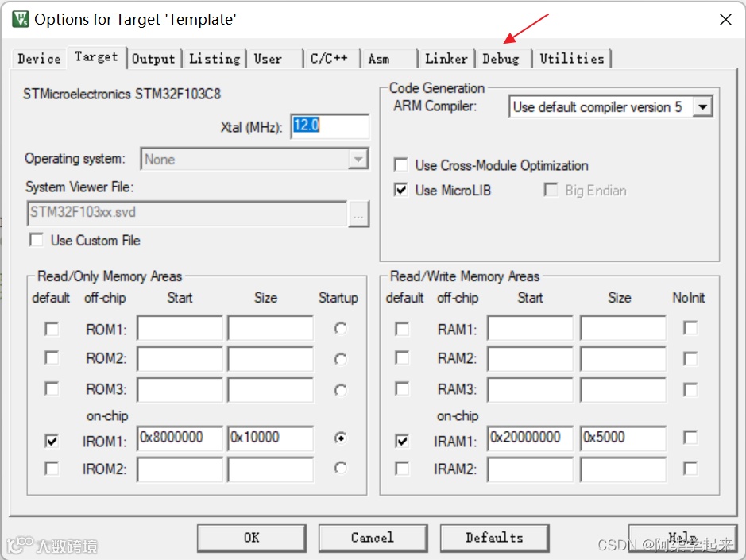Screen dimensions: 746x560
Task: Click the IRAM1 Start address field
Action: point(530,438)
